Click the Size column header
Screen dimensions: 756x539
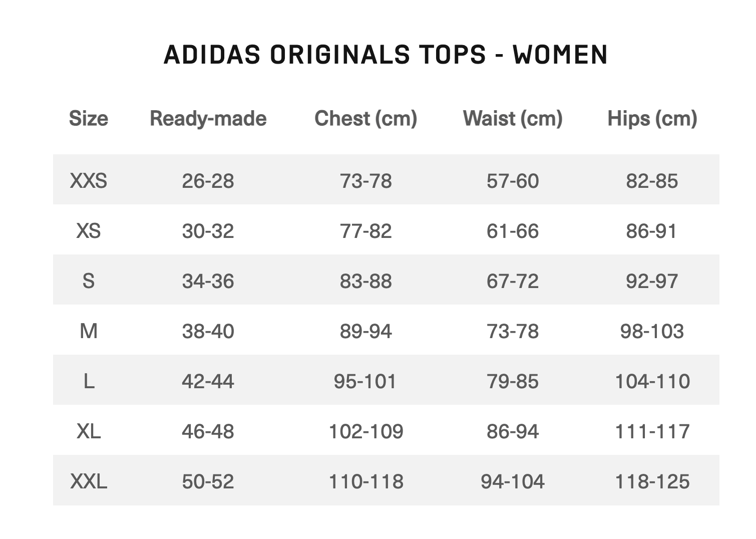coord(88,119)
